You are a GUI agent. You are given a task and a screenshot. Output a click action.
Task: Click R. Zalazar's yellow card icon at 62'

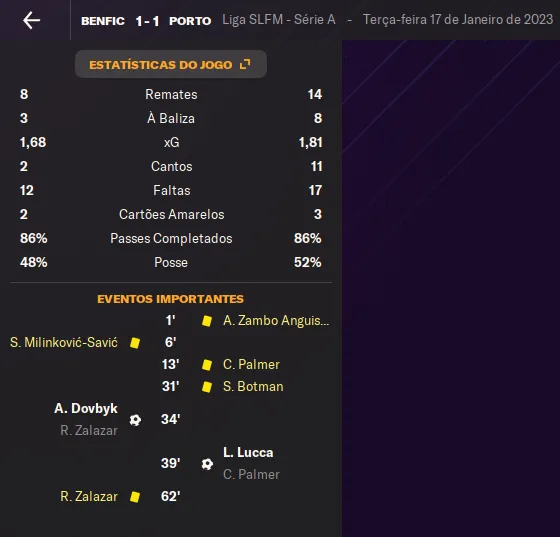[x=135, y=497]
